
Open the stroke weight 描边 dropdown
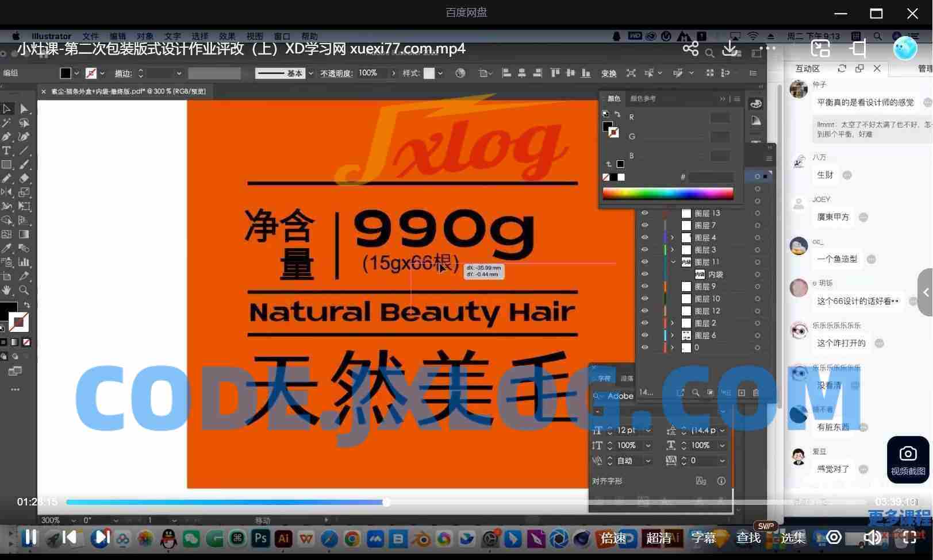point(179,74)
